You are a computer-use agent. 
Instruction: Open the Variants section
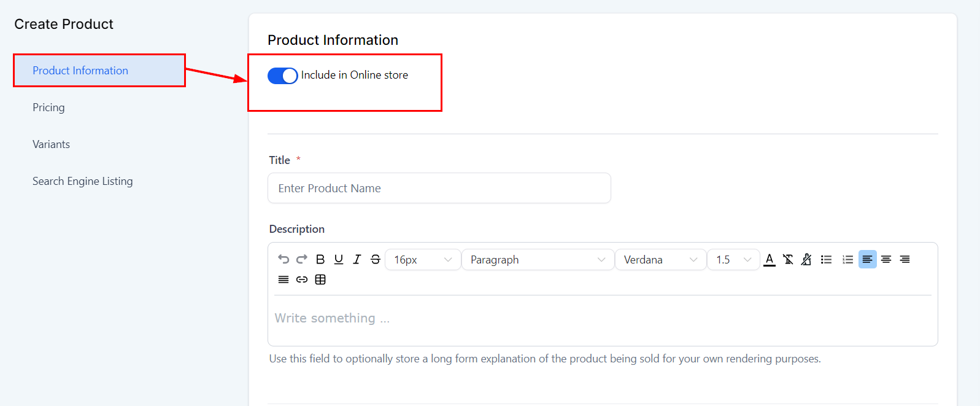point(51,144)
